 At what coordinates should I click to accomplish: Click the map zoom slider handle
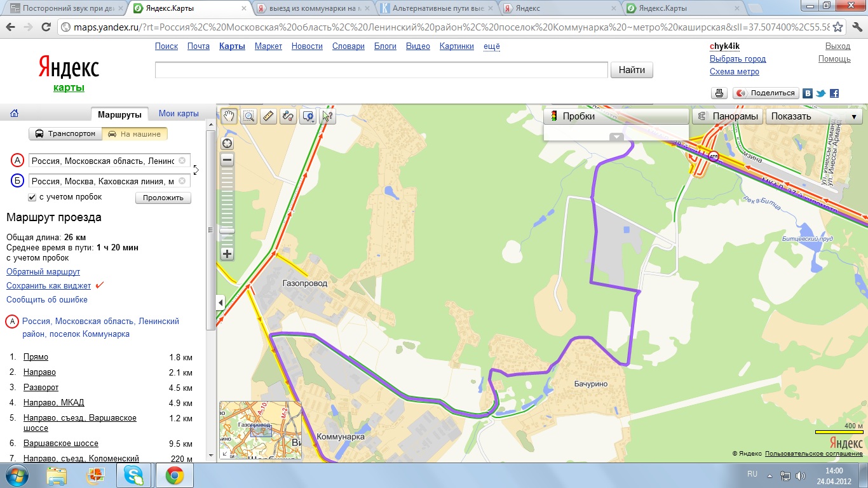coord(227,231)
